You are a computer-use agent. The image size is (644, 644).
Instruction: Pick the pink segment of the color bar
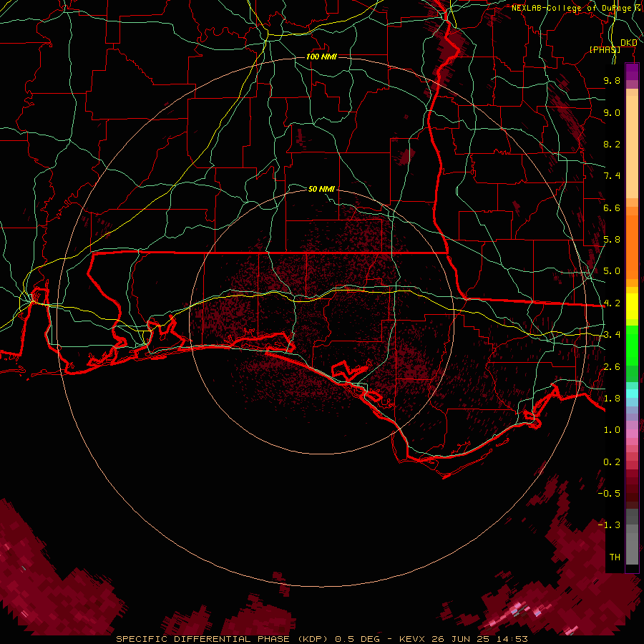632,434
